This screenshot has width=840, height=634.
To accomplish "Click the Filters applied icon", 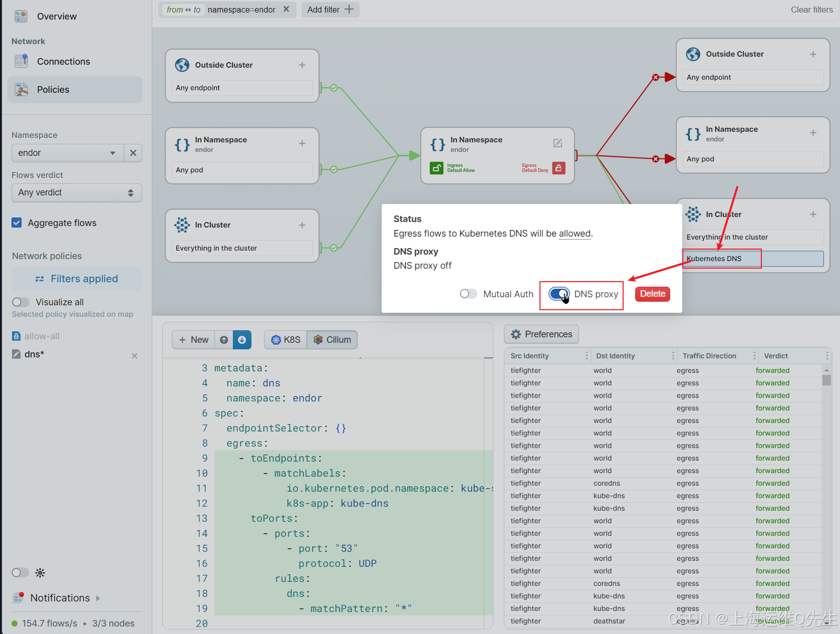I will tap(40, 279).
